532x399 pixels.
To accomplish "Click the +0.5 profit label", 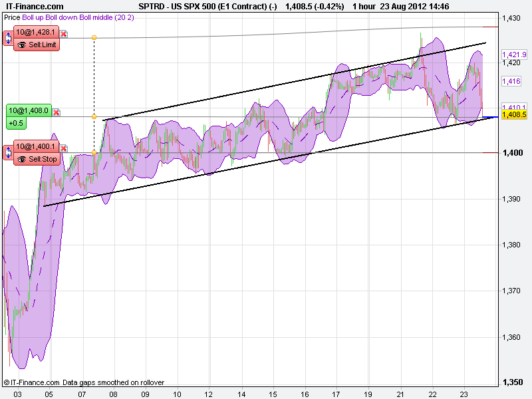I will (x=16, y=123).
